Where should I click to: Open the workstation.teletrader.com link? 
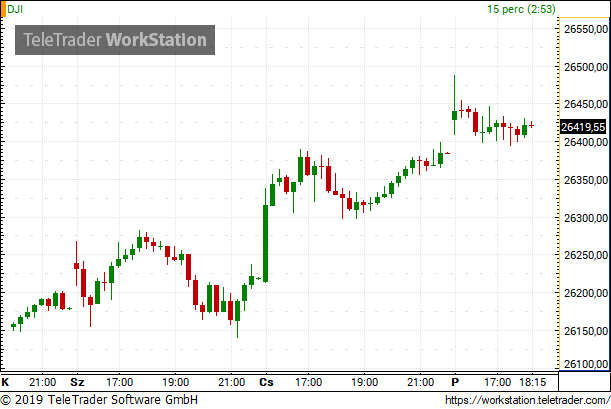coord(528,400)
